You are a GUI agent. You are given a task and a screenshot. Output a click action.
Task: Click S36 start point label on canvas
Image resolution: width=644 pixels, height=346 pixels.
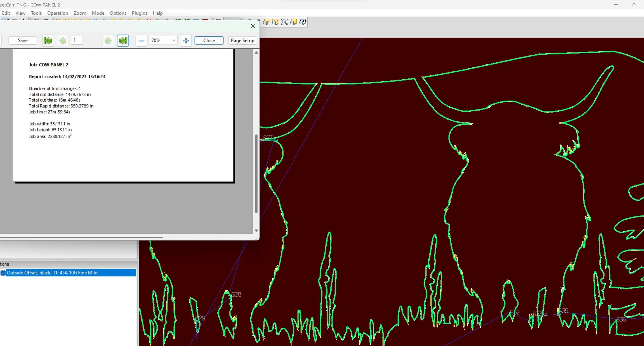[x=621, y=320]
